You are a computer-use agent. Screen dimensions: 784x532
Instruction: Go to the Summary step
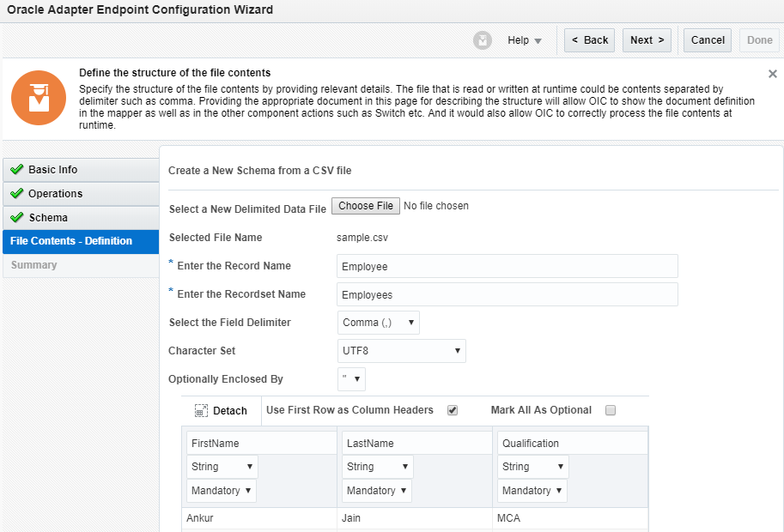click(x=34, y=265)
